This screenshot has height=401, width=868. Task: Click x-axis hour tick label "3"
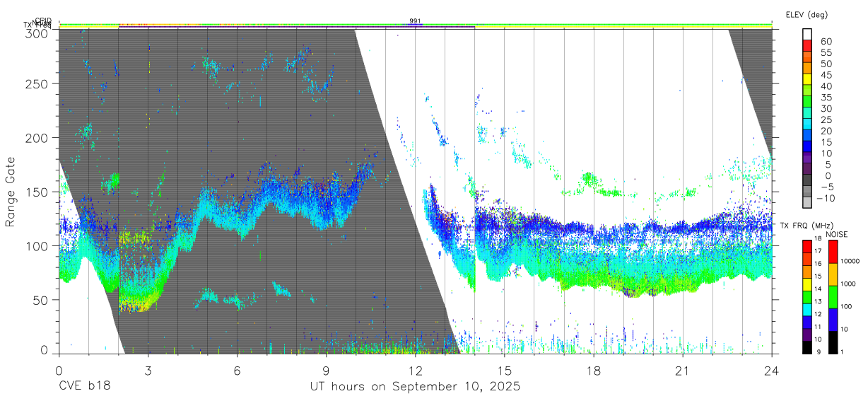click(x=148, y=371)
